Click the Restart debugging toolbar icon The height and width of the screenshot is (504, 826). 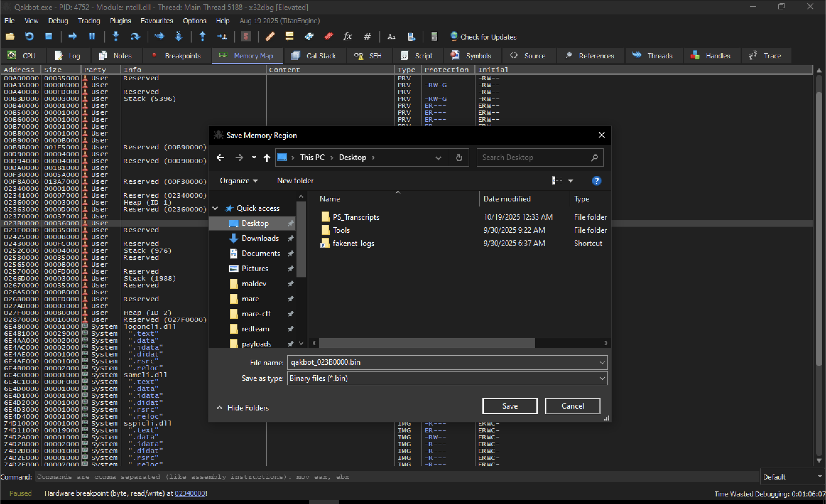click(30, 36)
